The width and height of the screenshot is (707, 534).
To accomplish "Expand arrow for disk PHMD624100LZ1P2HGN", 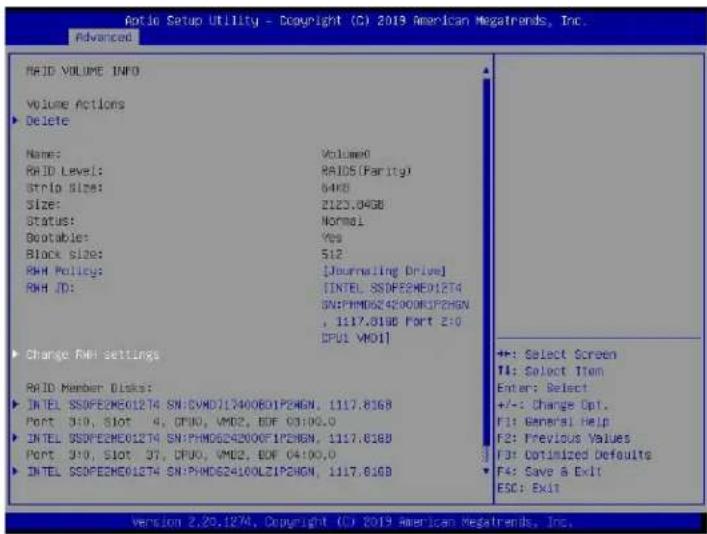I will point(16,471).
